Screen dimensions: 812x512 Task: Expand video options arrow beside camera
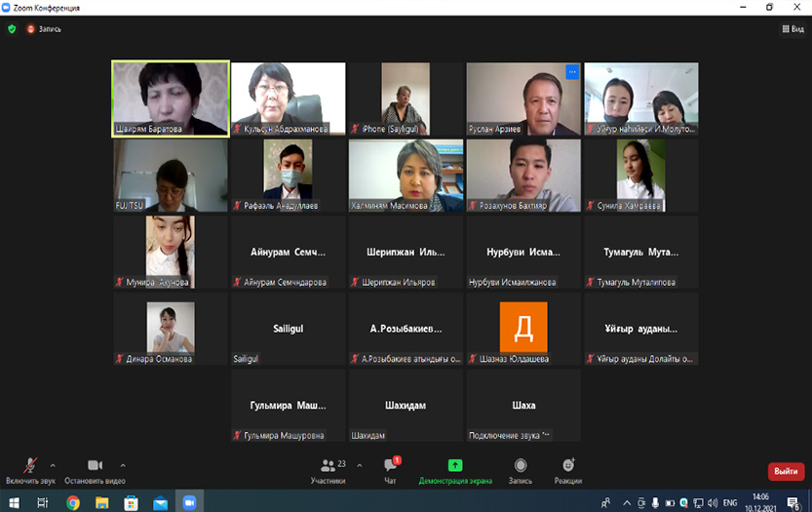122,464
